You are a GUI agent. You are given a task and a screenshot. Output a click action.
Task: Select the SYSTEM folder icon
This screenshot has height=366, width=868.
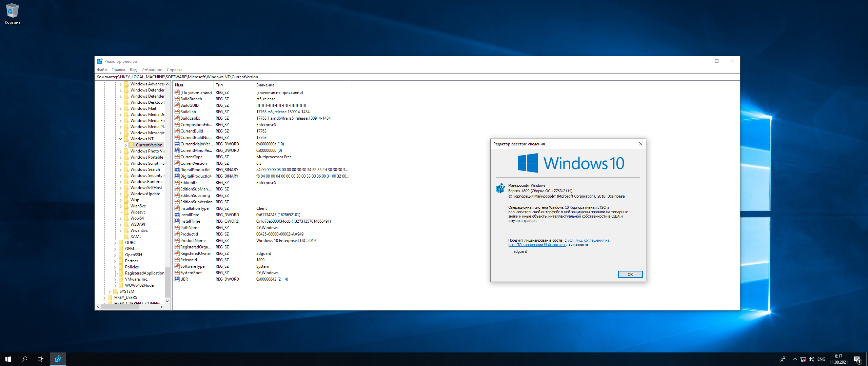[x=115, y=291]
